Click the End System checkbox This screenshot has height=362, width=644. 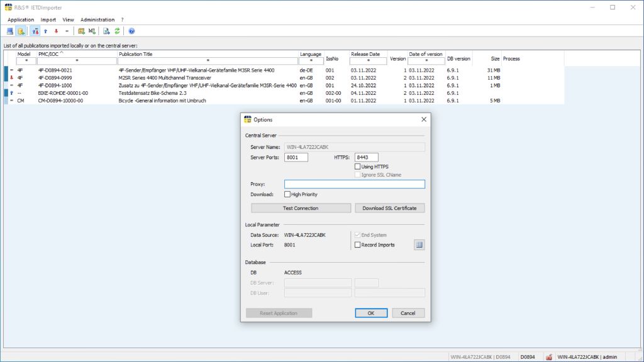pos(357,235)
